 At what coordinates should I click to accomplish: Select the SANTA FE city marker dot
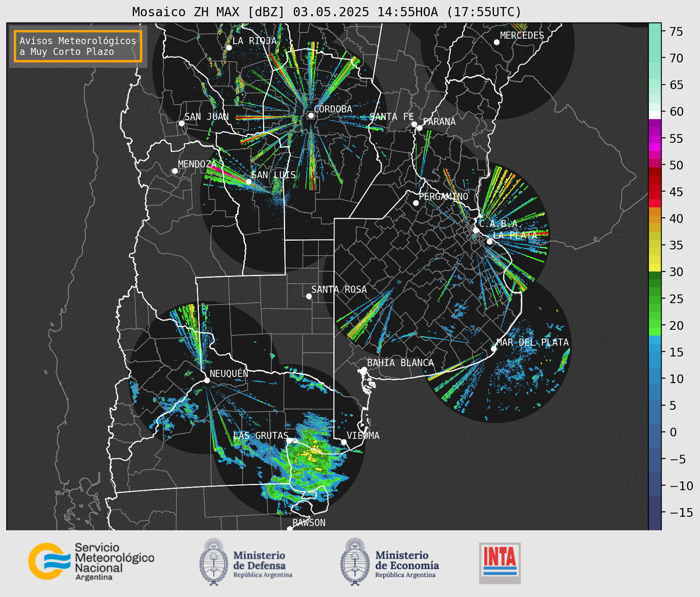coord(414,124)
